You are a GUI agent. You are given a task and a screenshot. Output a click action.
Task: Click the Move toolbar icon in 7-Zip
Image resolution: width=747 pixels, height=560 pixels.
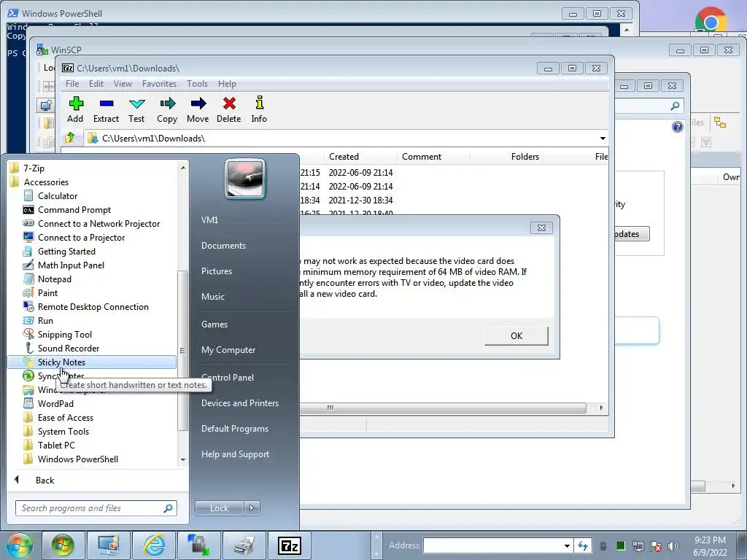coord(198,109)
